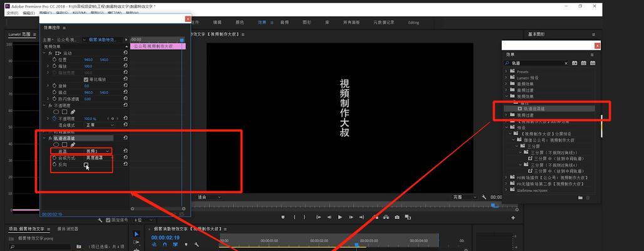Switch to the 音频 workspace tab
The height and width of the screenshot is (251, 644).
(284, 22)
